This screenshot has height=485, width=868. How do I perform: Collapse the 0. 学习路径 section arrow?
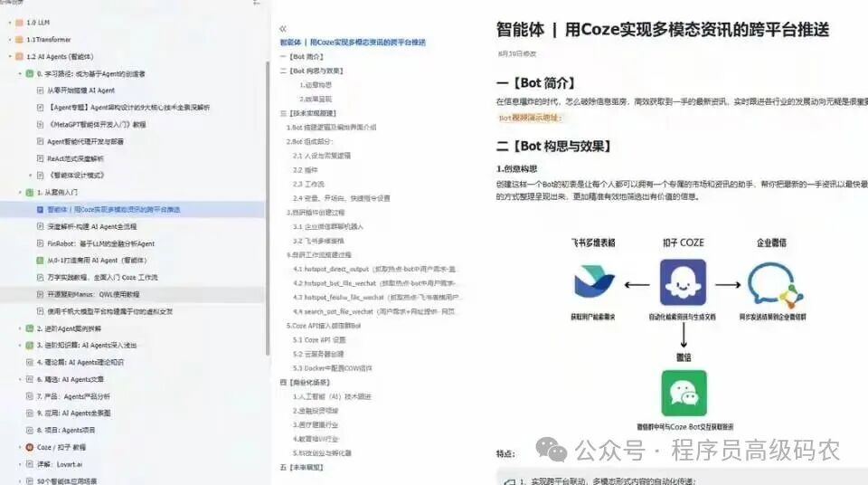(x=20, y=73)
